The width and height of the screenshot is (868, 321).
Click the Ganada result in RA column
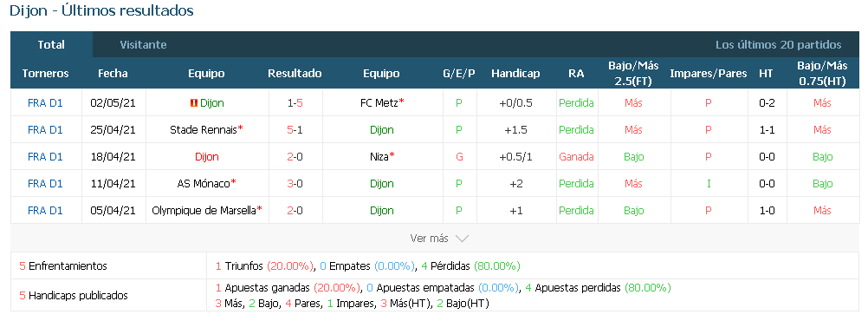tap(576, 157)
